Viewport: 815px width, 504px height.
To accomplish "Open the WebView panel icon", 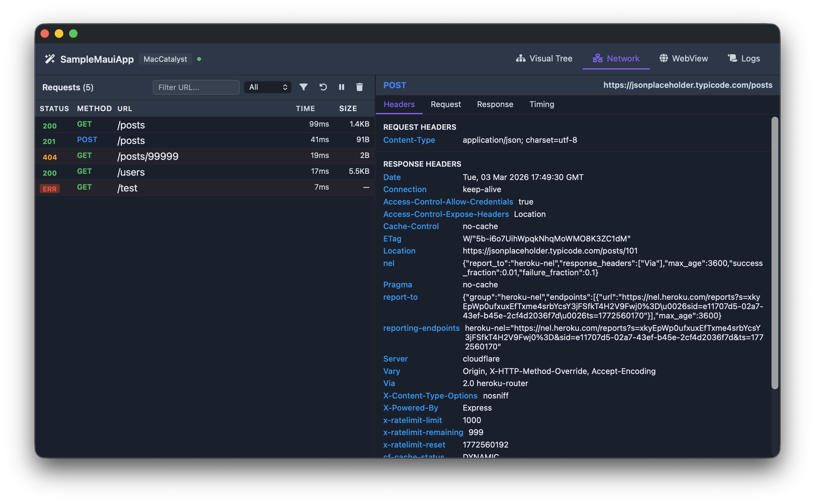I will pos(663,58).
